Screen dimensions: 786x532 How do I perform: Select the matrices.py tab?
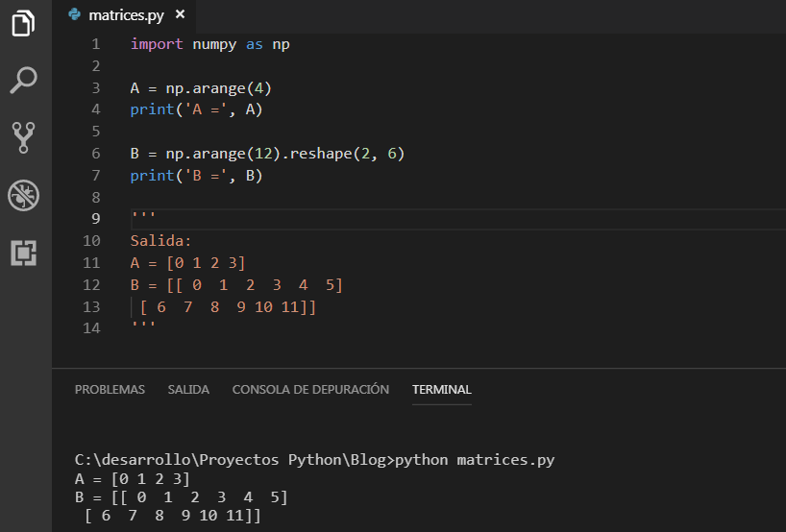[126, 15]
